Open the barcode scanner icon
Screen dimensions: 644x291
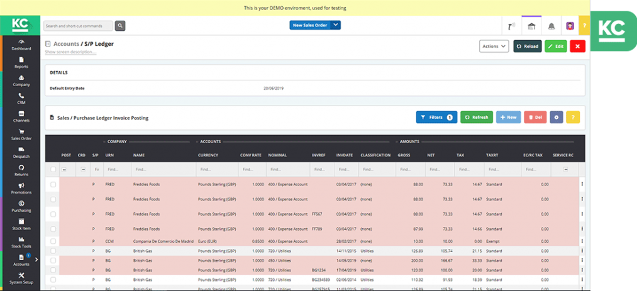pyautogui.click(x=511, y=26)
